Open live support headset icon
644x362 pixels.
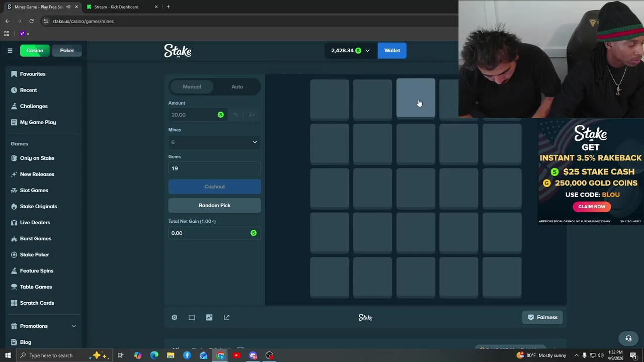628,338
